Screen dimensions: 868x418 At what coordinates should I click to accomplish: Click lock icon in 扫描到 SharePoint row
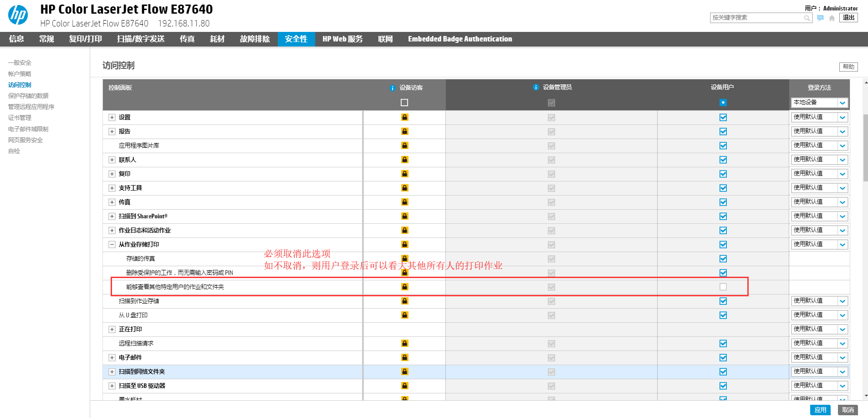pyautogui.click(x=404, y=216)
